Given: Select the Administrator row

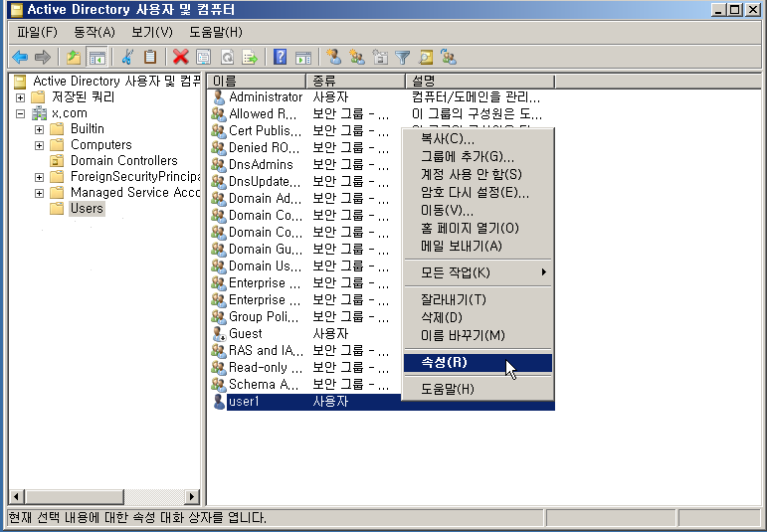Looking at the screenshot, I should pyautogui.click(x=381, y=96).
